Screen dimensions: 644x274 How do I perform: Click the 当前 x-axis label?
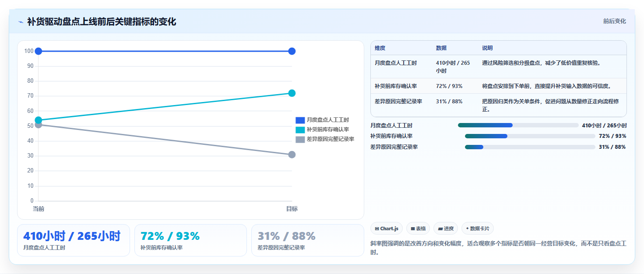coord(39,209)
